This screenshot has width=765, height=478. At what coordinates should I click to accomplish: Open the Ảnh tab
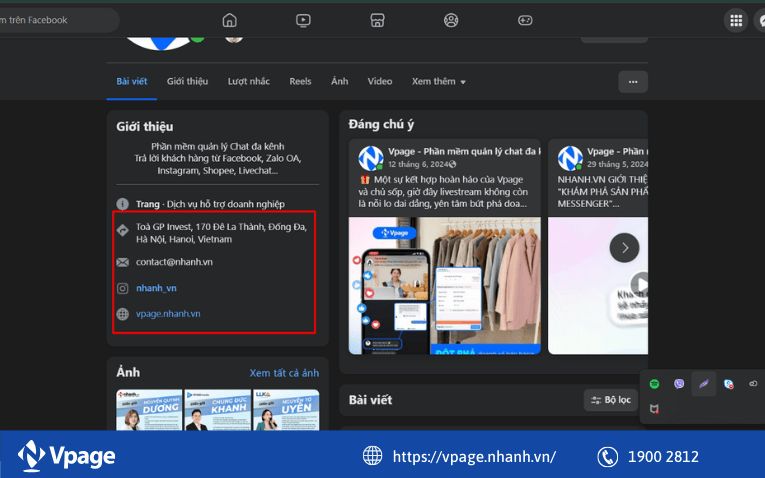pos(340,81)
